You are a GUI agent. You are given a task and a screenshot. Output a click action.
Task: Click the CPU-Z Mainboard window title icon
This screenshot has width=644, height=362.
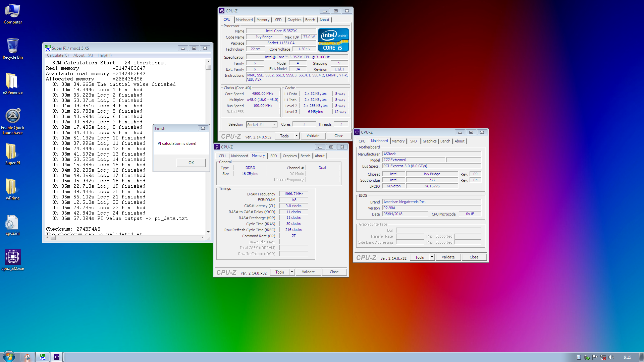tap(357, 132)
